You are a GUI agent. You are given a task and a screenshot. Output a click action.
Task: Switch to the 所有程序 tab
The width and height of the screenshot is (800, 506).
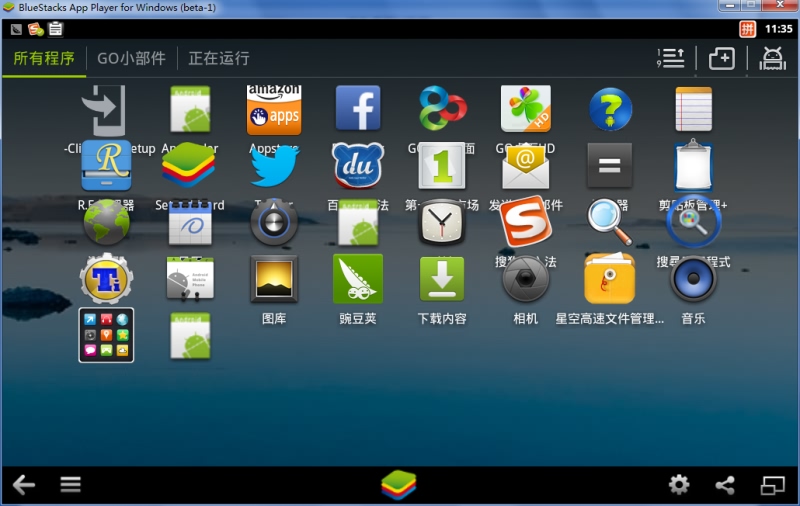click(x=44, y=58)
